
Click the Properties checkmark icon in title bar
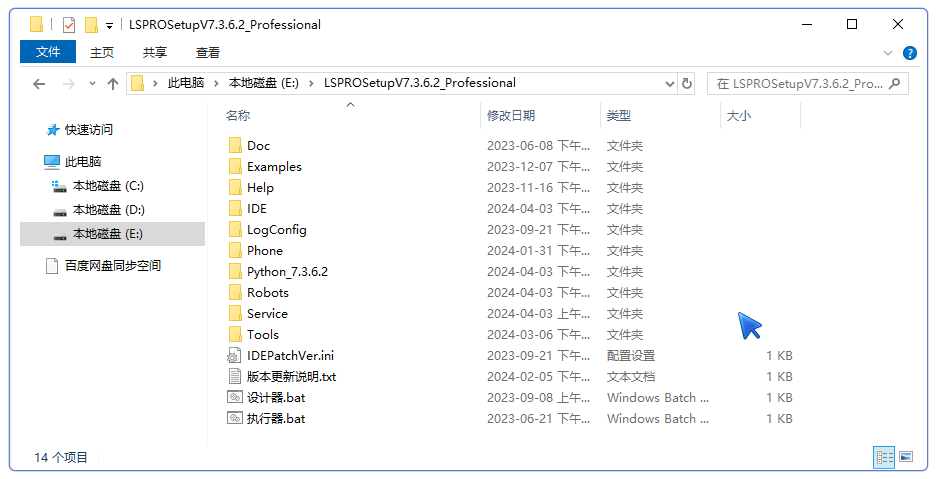[68, 25]
